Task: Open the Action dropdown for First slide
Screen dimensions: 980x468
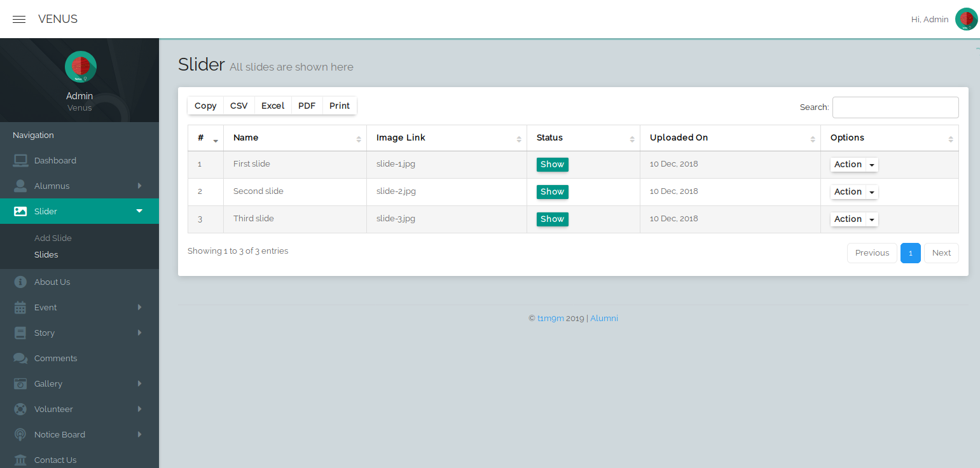Action: point(853,164)
